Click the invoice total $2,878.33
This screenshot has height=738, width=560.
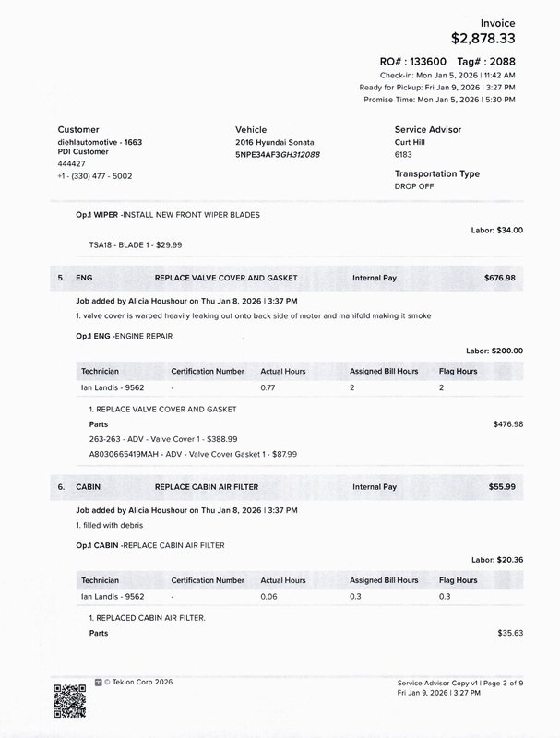pyautogui.click(x=483, y=39)
